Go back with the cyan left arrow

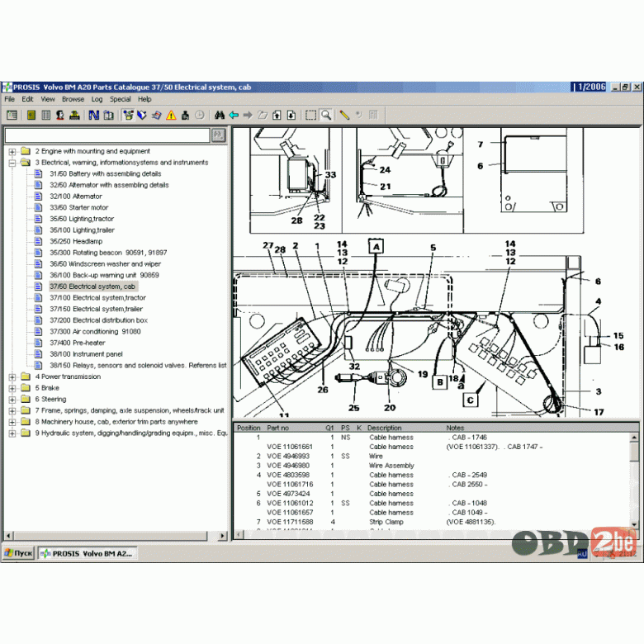[x=234, y=115]
